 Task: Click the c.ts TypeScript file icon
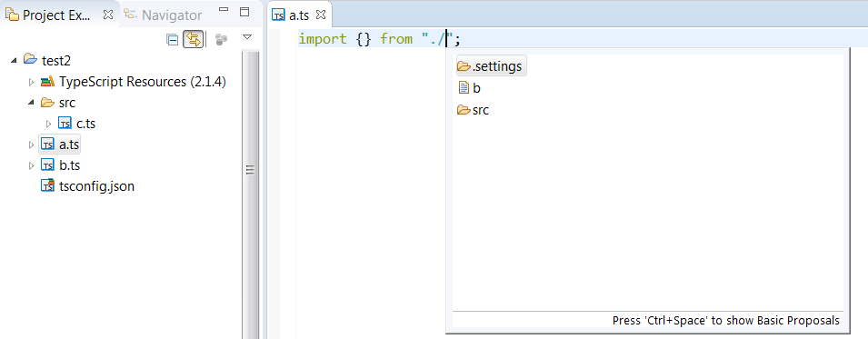[65, 124]
